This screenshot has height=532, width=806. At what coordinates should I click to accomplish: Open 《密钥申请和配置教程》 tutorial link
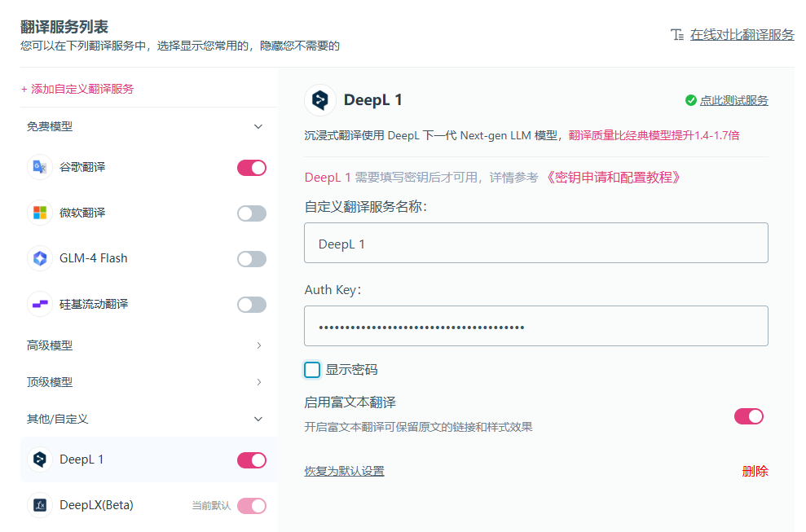click(x=613, y=178)
